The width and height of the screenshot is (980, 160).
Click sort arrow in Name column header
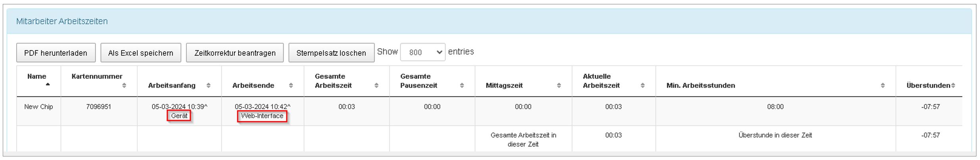(48, 84)
